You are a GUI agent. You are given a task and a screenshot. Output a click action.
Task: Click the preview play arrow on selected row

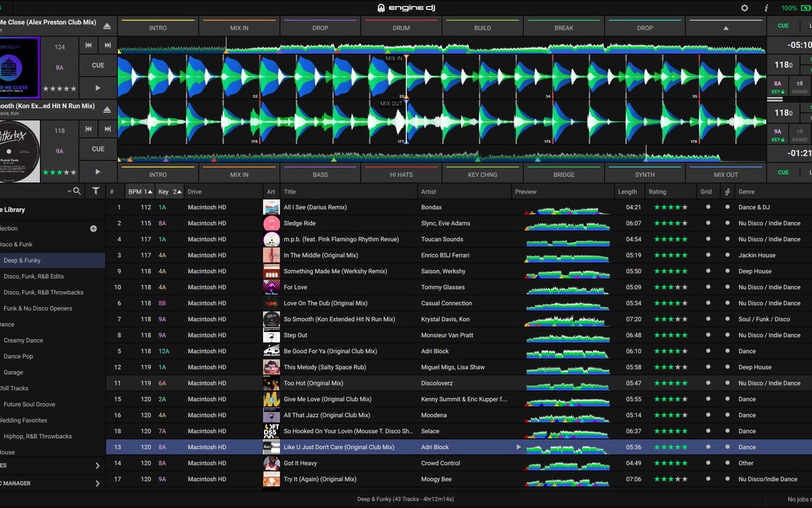pyautogui.click(x=519, y=447)
